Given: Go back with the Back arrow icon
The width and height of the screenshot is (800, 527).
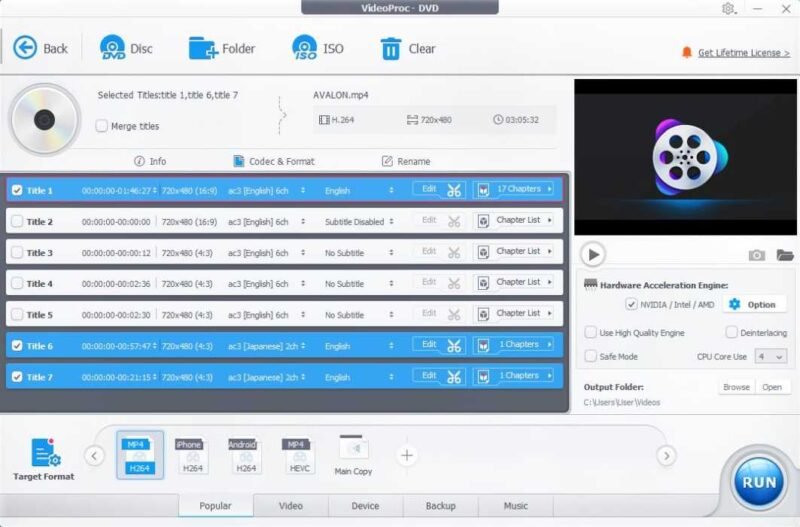Looking at the screenshot, I should pos(24,48).
